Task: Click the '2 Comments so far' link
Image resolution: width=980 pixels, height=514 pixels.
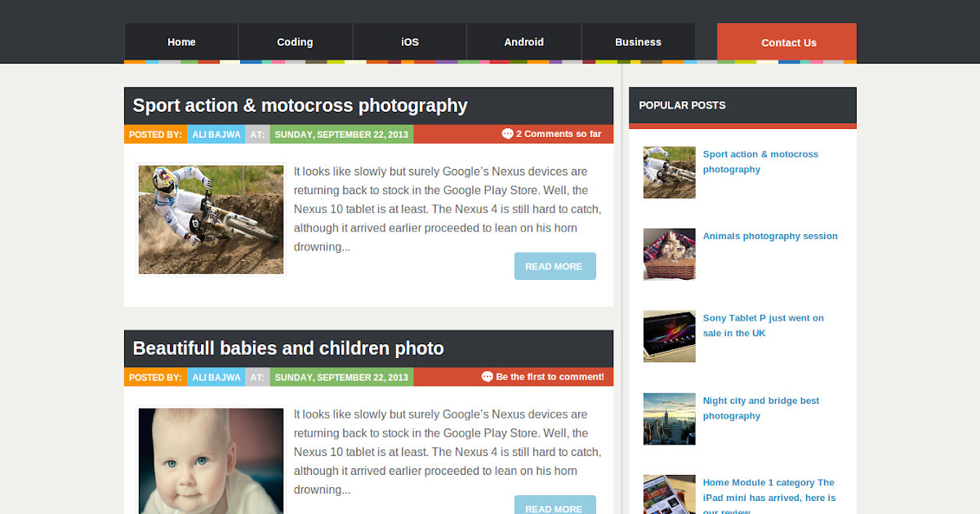Action: pyautogui.click(x=559, y=134)
